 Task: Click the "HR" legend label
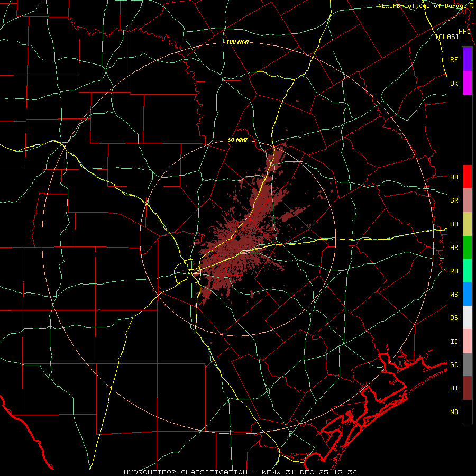click(454, 248)
